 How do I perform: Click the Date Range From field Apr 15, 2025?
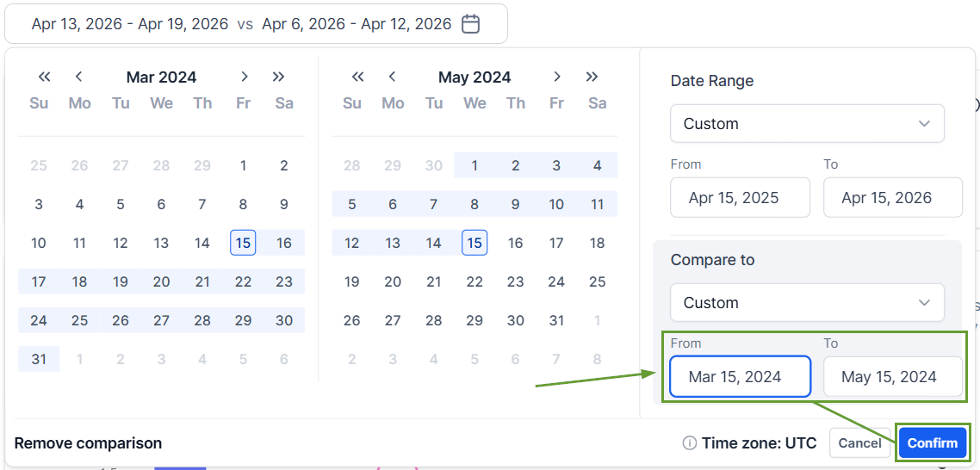pyautogui.click(x=740, y=198)
